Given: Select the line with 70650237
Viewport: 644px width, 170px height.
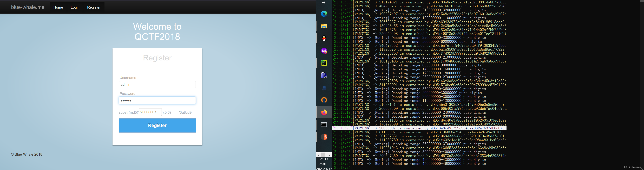Looking at the screenshot, I should pyautogui.click(x=418, y=22).
